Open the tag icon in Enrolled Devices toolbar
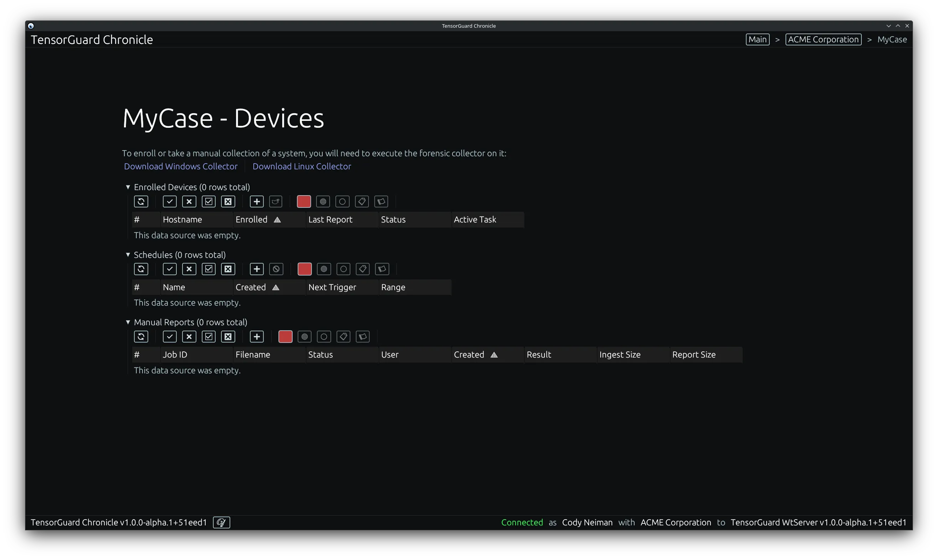 (362, 201)
